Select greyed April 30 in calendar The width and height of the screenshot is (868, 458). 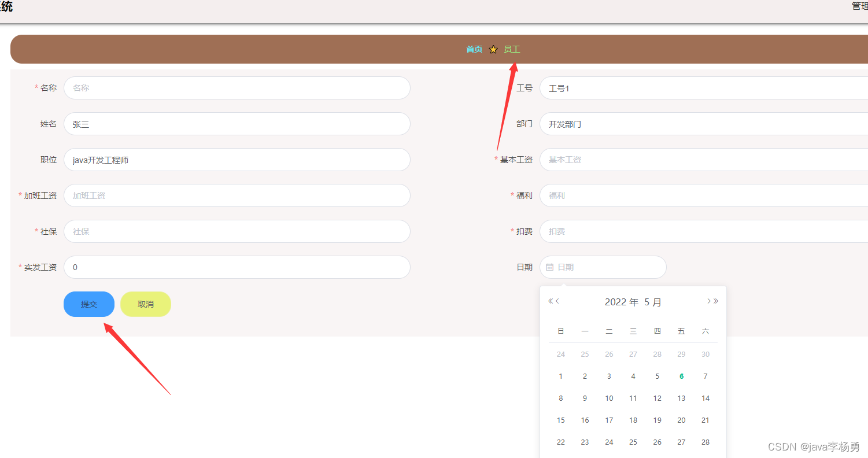coord(706,354)
